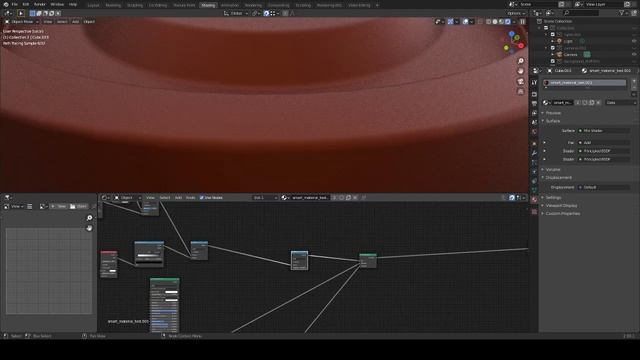This screenshot has height=360, width=640.
Task: Toggle perspective/orthographic grid icon
Action: click(521, 92)
